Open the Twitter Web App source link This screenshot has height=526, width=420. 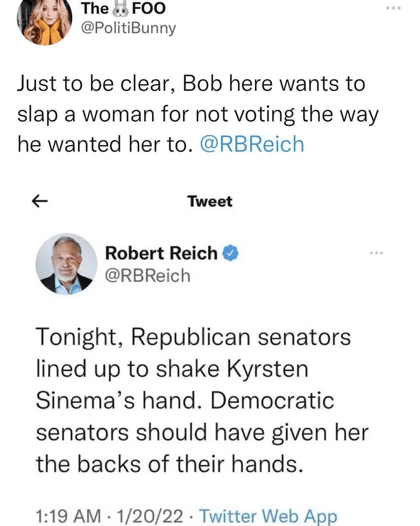[x=268, y=515]
